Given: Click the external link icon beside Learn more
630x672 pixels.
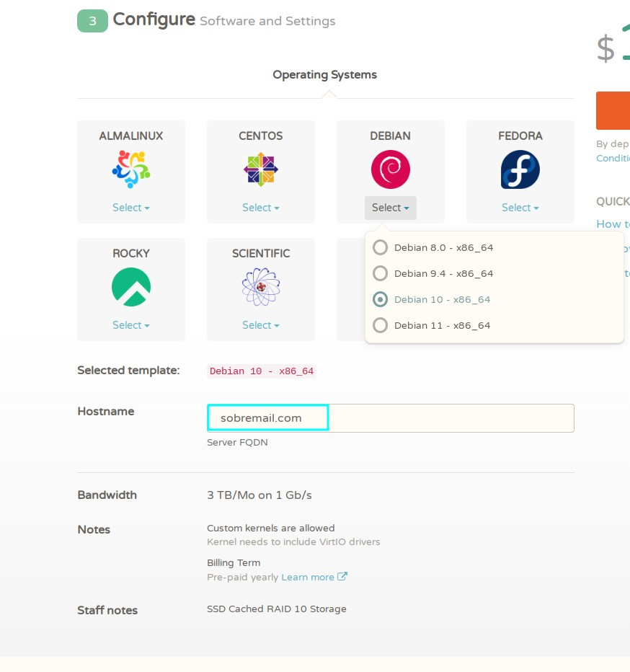Looking at the screenshot, I should [x=342, y=576].
